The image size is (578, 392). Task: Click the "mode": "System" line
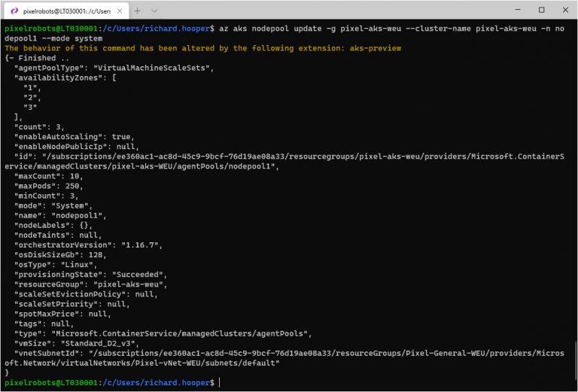(x=53, y=205)
